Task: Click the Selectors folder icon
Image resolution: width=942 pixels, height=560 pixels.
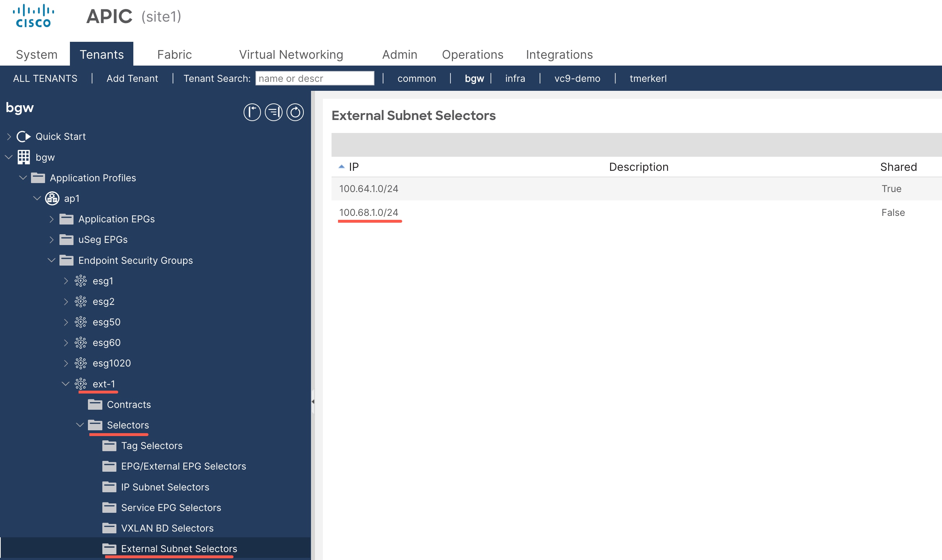Action: (x=95, y=425)
